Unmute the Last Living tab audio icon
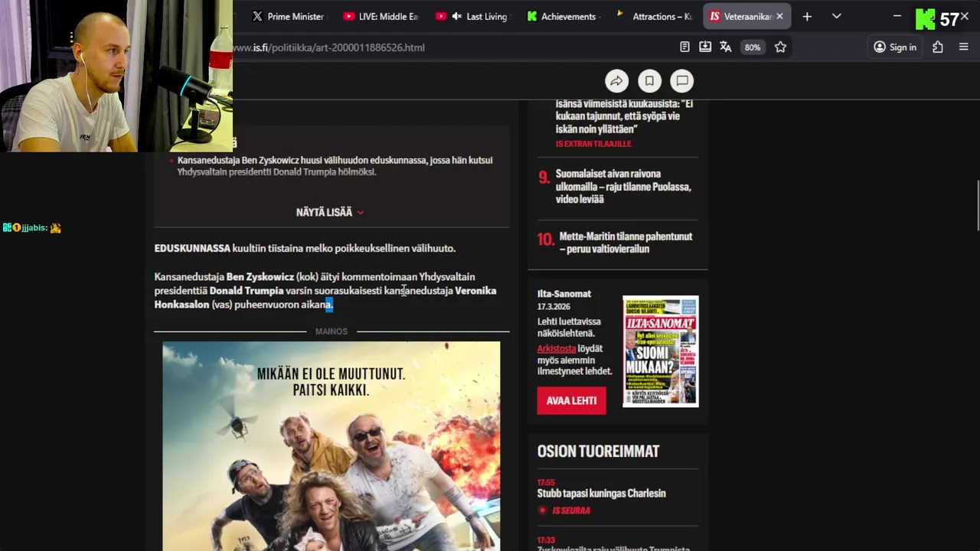The image size is (980, 551). coord(457,16)
